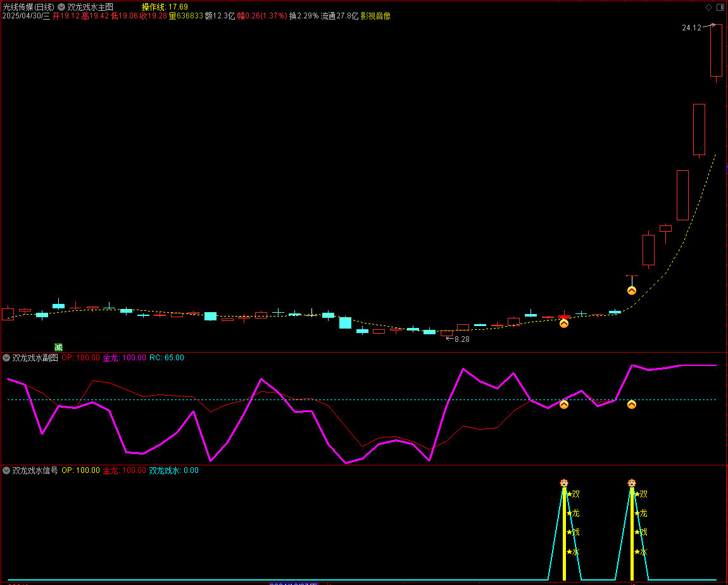The image size is (728, 585).
Task: Click the face icon atop right signal spike
Action: point(632,483)
